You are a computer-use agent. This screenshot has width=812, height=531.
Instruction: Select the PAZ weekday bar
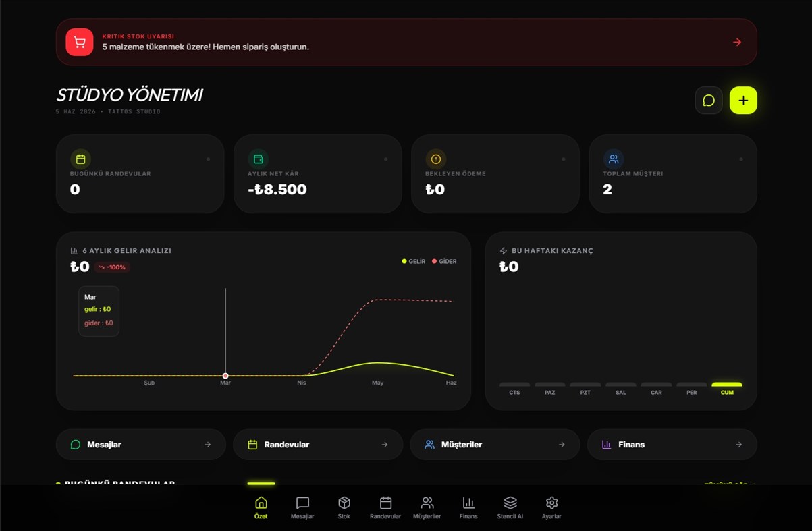pyautogui.click(x=550, y=385)
